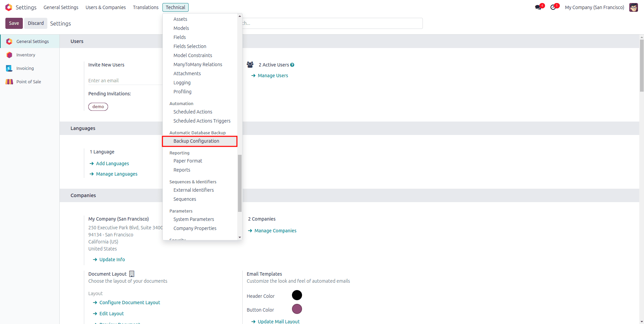Click the Document Layout company building icon
The image size is (644, 324).
132,274
